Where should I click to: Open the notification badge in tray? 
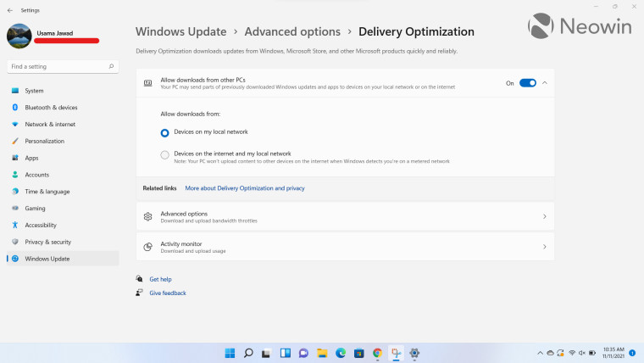[x=632, y=353]
